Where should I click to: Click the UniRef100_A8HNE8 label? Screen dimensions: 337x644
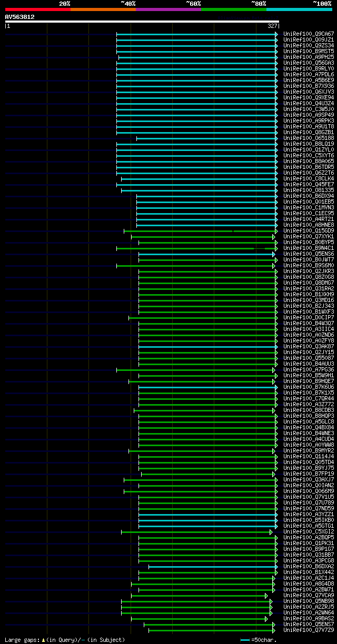[x=309, y=225]
